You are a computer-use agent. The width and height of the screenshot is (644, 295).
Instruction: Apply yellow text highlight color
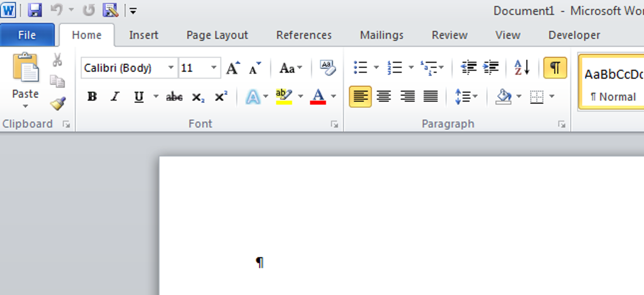point(284,97)
